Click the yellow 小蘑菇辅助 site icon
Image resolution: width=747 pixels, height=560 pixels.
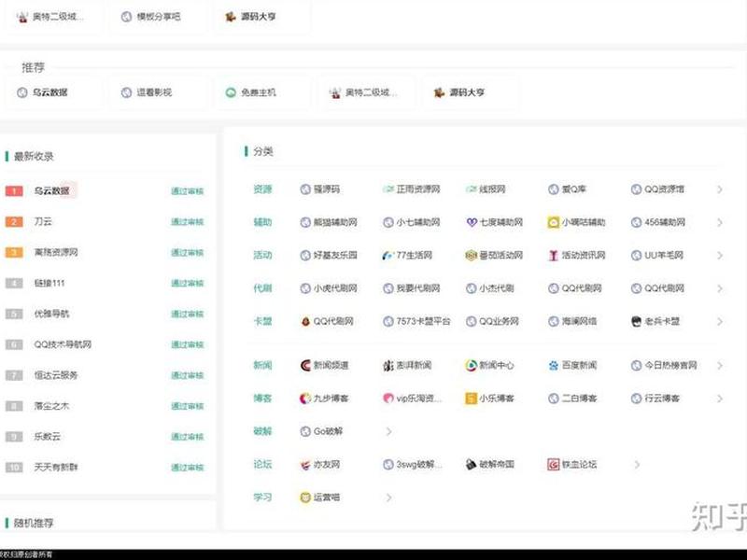coord(553,222)
